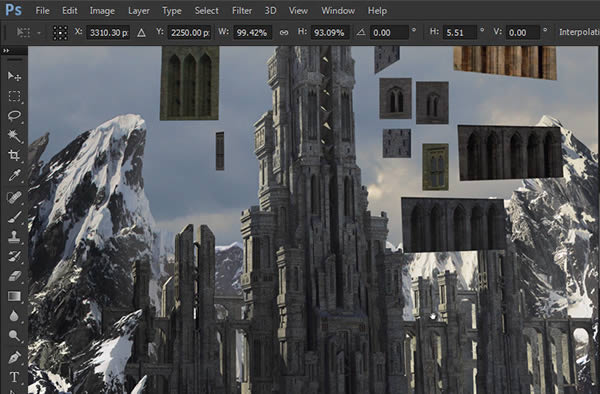Select the Eyedropper tool

tap(14, 176)
